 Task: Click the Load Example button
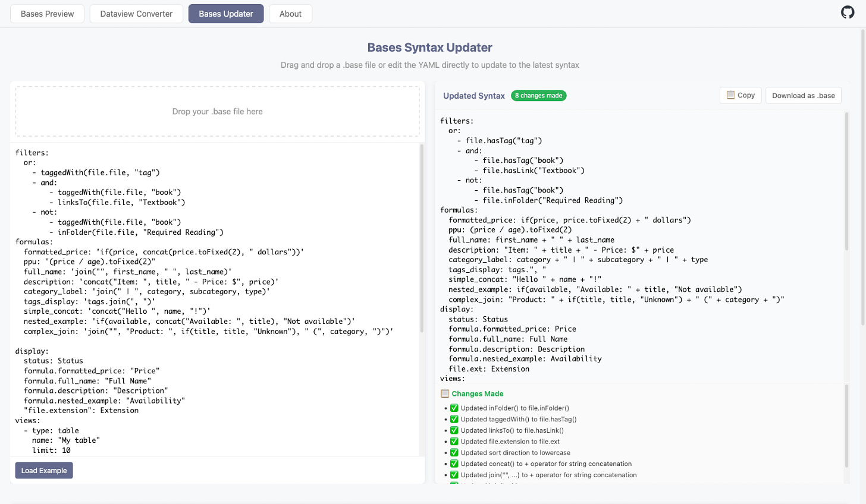(x=44, y=471)
